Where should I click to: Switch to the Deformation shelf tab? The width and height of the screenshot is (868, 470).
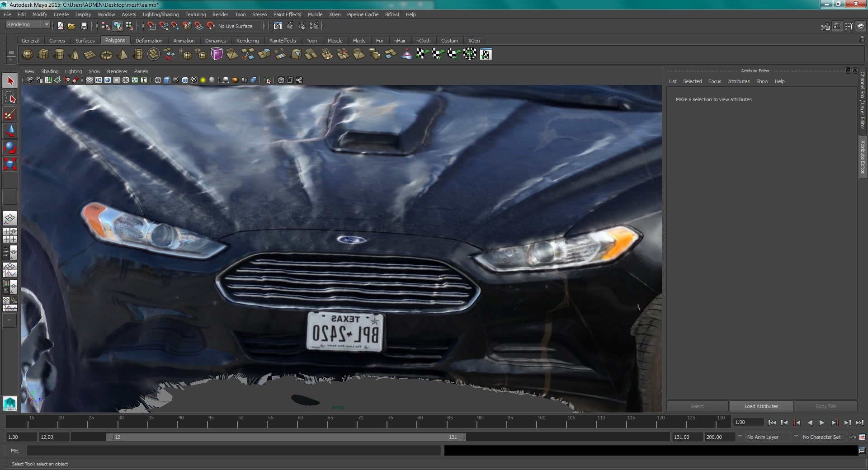click(x=149, y=41)
